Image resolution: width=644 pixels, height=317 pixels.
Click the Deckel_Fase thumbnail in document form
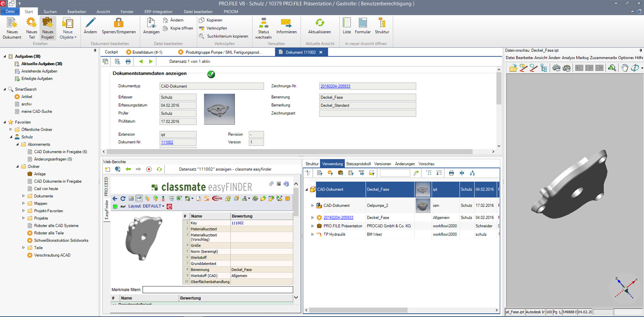coord(220,109)
